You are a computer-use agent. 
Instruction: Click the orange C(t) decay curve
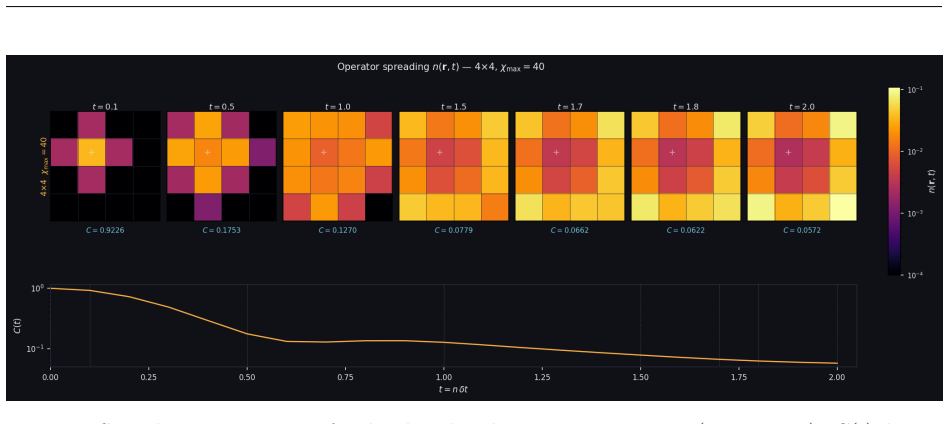click(x=444, y=342)
